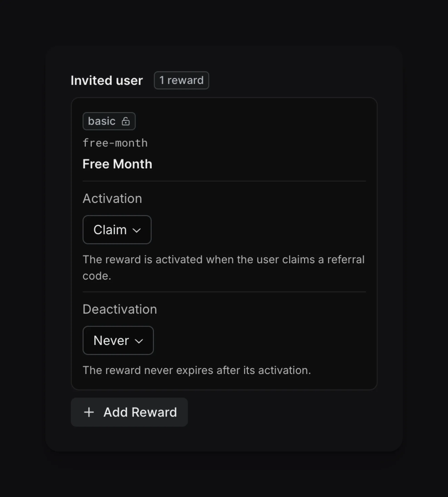Click the unlock padlock icon beside basic

126,121
